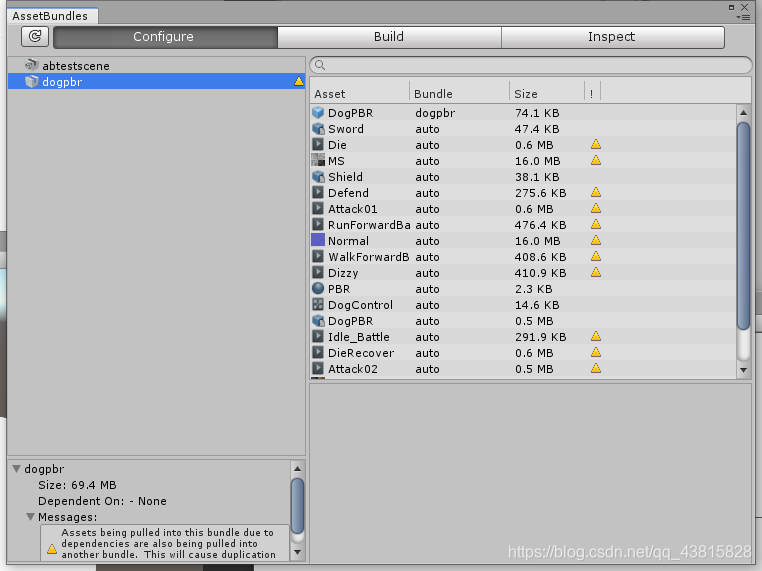Viewport: 762px width, 571px height.
Task: Select the AssetBundles window tab
Action: [51, 16]
